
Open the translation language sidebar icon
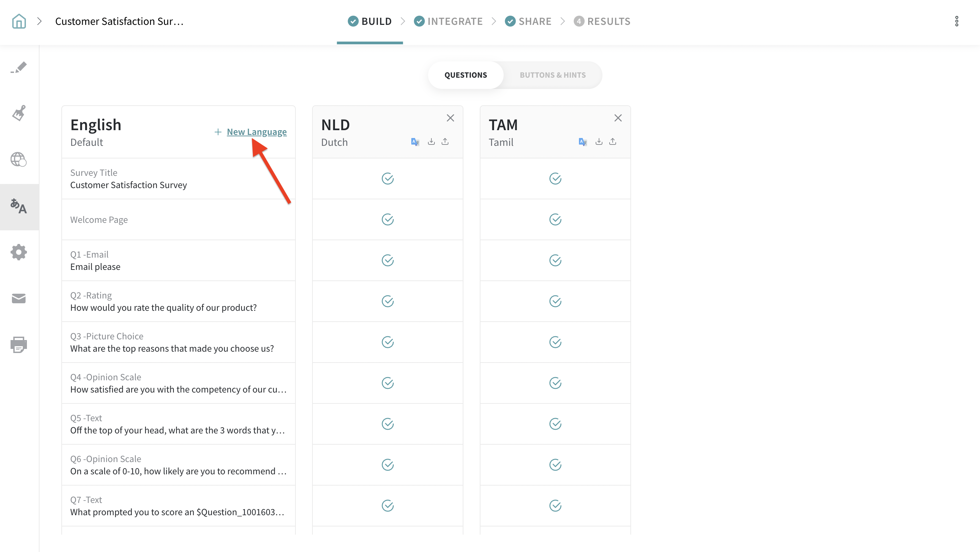(19, 206)
